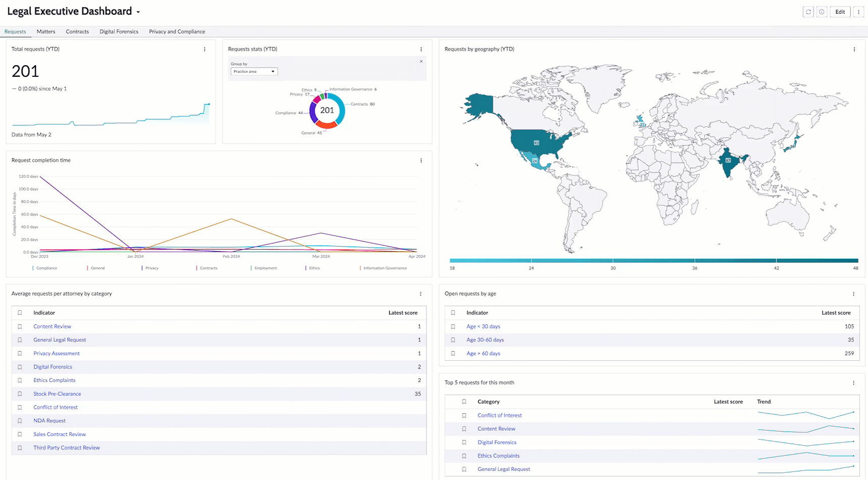Open Open requests by age options menu
Viewport: 868px width, 480px height.
(854, 294)
